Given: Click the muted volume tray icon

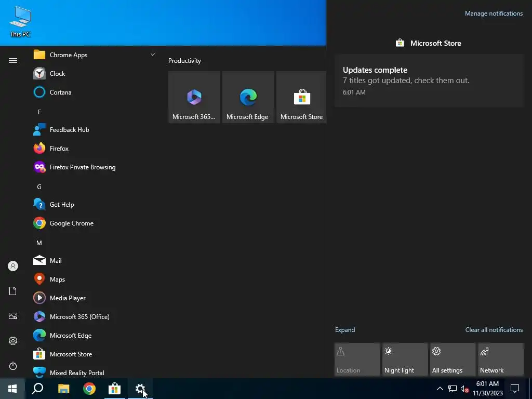Looking at the screenshot, I should (464, 389).
